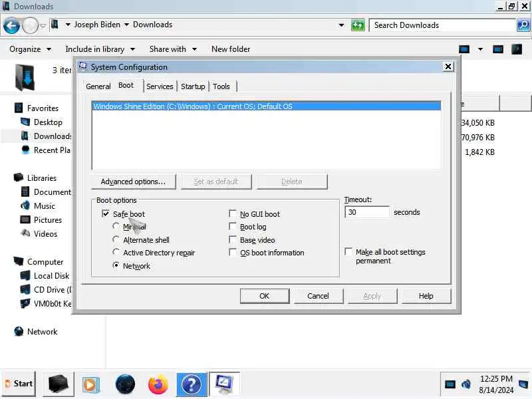Screen dimensions: 532x399
Task: Open the Start menu
Action: (19, 384)
